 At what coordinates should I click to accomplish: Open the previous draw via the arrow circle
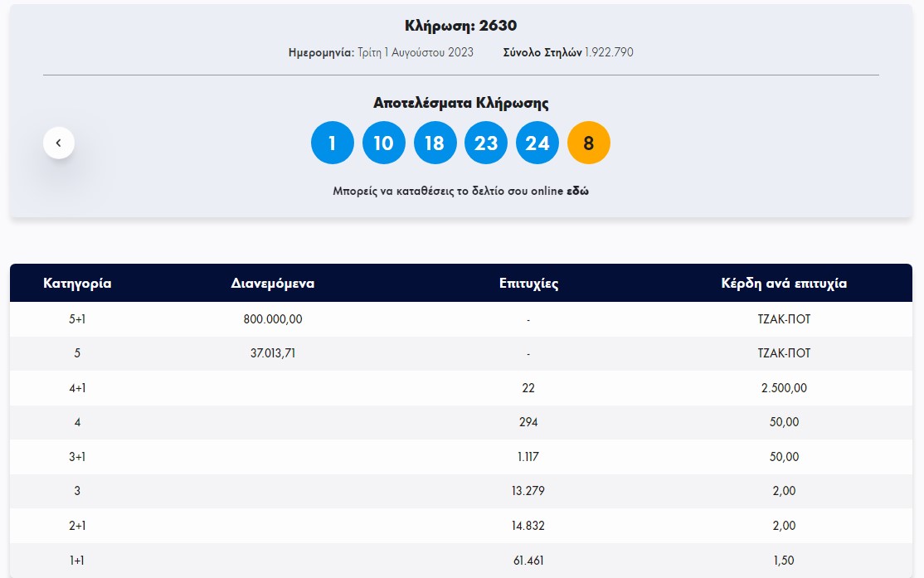click(58, 142)
